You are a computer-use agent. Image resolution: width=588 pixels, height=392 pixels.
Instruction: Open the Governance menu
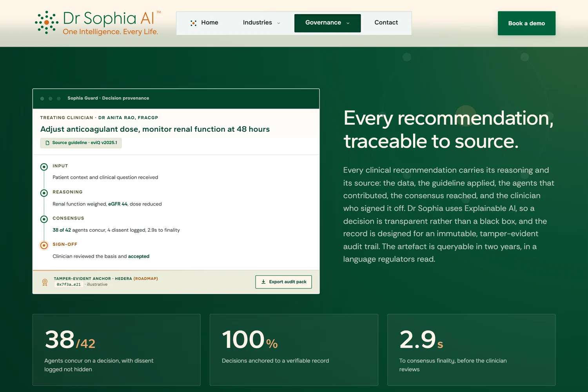click(x=327, y=23)
